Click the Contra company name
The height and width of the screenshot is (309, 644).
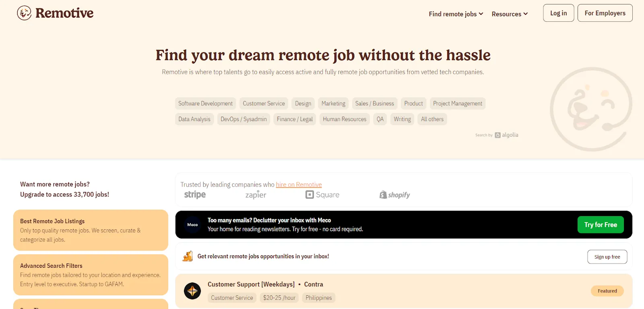(314, 284)
